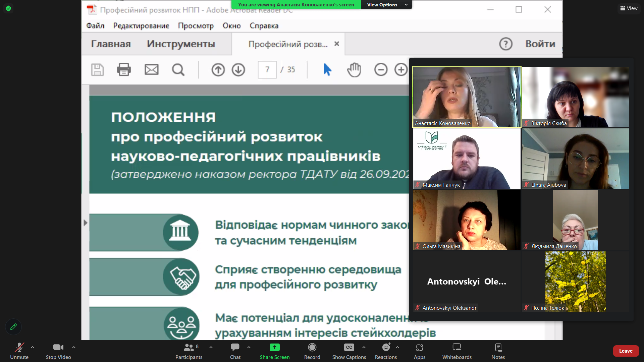Open the email attachment icon in Acrobat
644x362 pixels.
pyautogui.click(x=151, y=69)
